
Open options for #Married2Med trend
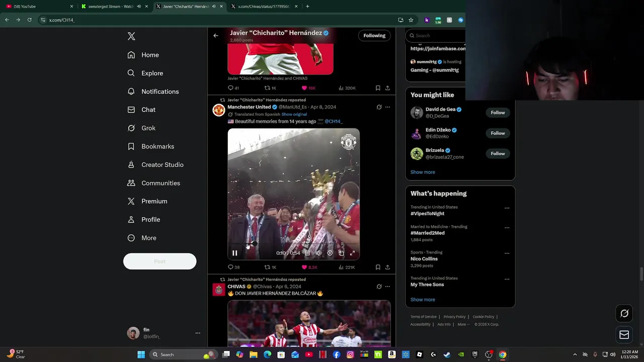coord(507,228)
